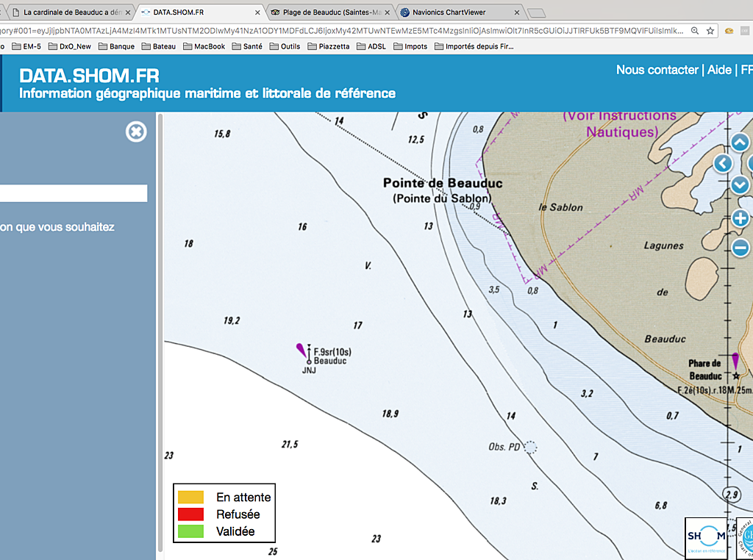Screen dimensions: 753x560
Task: Pan the map up with the arrow
Action: [740, 142]
